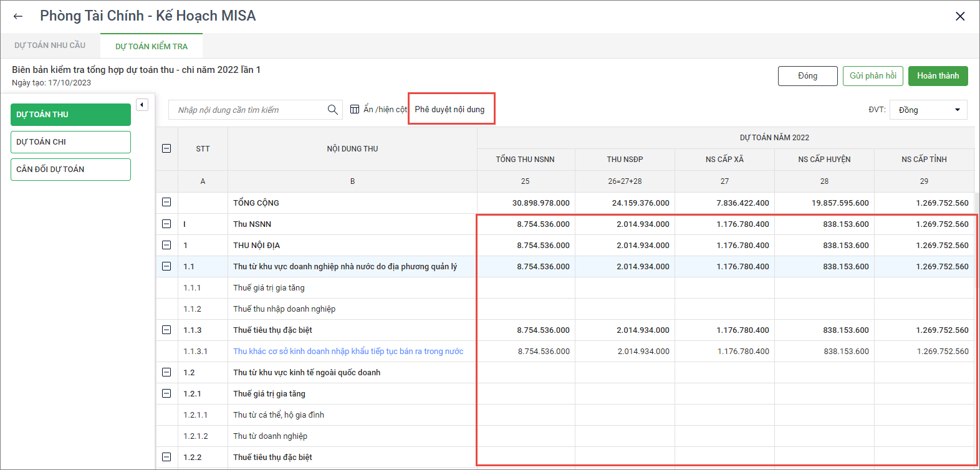Open the ĐVT unit dropdown
Image resolution: width=980 pixels, height=470 pixels.
928,110
